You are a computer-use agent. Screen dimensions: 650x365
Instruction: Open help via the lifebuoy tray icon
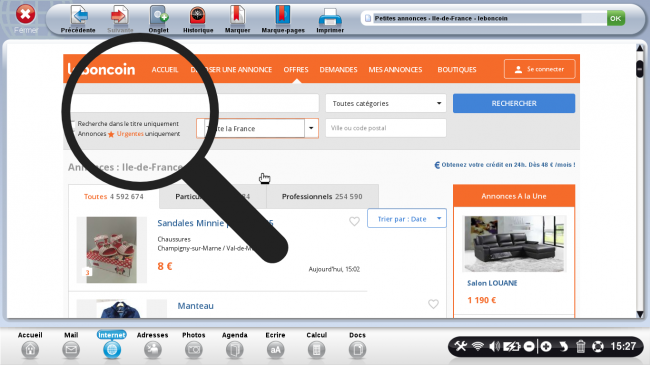pos(598,346)
